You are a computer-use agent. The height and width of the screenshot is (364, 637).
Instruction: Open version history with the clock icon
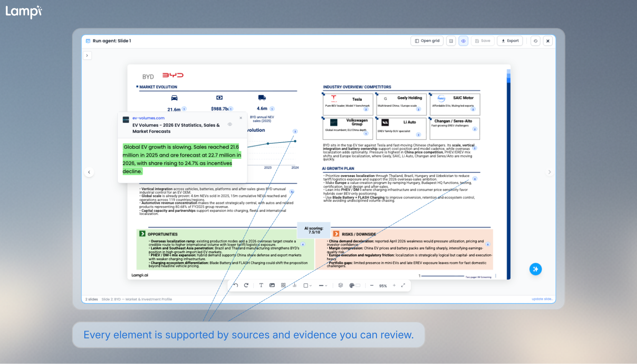pos(535,41)
